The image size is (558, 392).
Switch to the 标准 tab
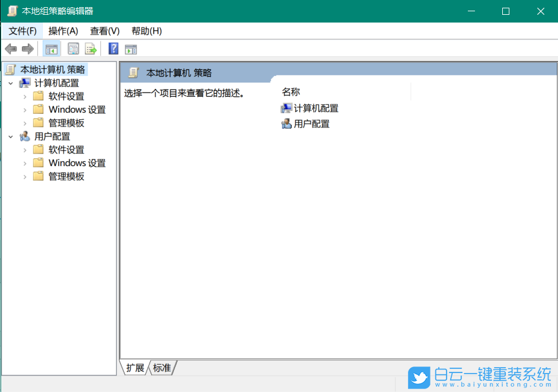click(161, 368)
